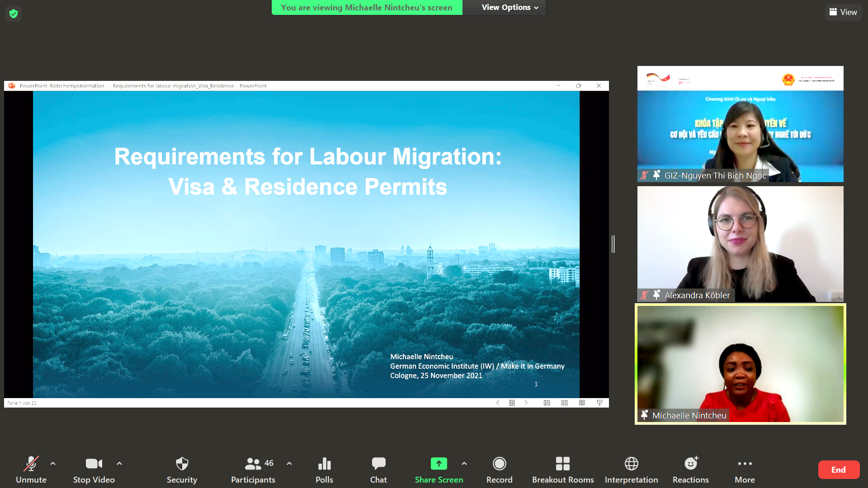Open Breakout Rooms
Viewport: 868px width, 488px height.
pyautogui.click(x=563, y=469)
